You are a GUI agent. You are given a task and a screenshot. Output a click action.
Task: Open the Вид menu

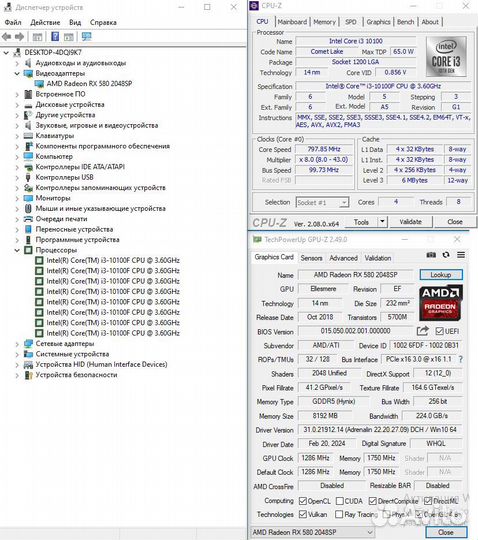click(x=75, y=22)
